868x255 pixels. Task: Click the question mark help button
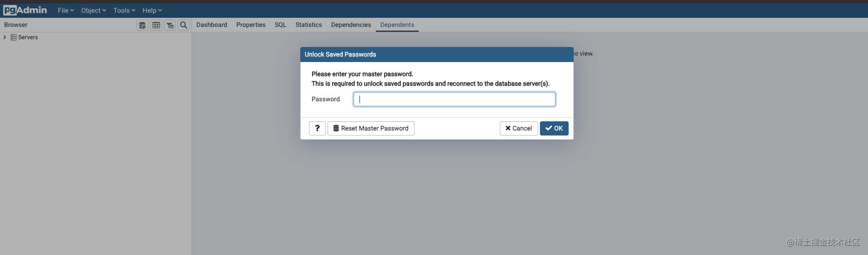click(x=317, y=128)
